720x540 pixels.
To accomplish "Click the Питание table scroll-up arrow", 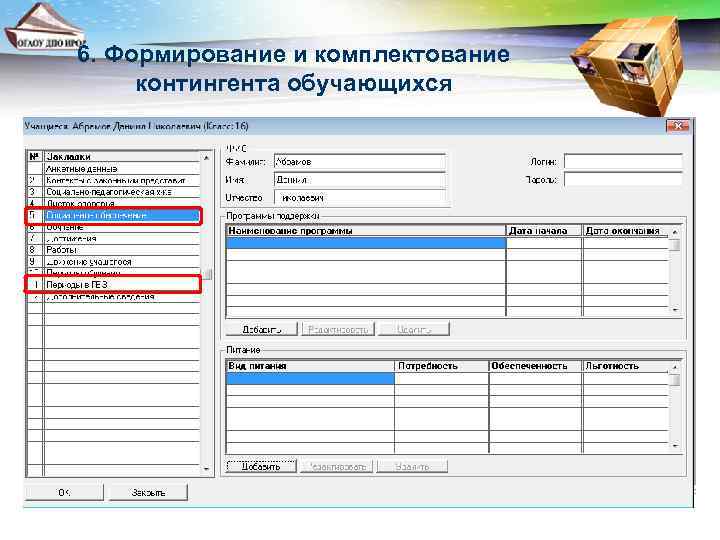I will point(675,367).
